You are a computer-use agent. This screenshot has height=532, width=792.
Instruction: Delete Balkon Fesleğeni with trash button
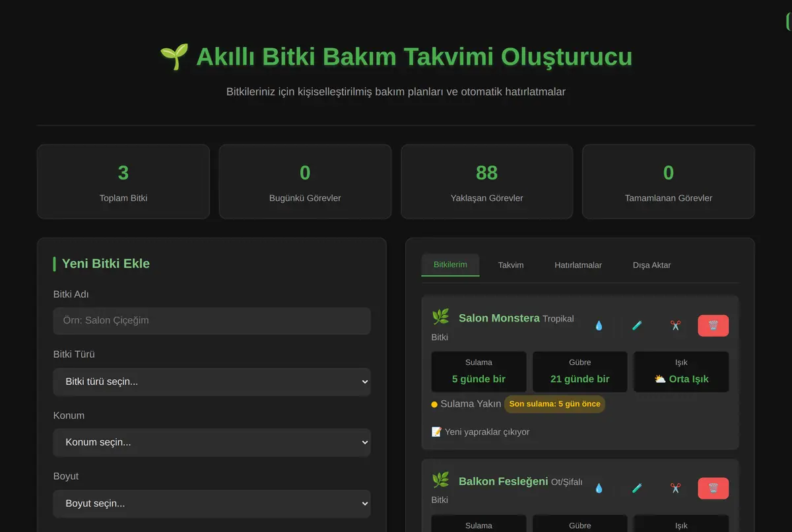pos(713,488)
